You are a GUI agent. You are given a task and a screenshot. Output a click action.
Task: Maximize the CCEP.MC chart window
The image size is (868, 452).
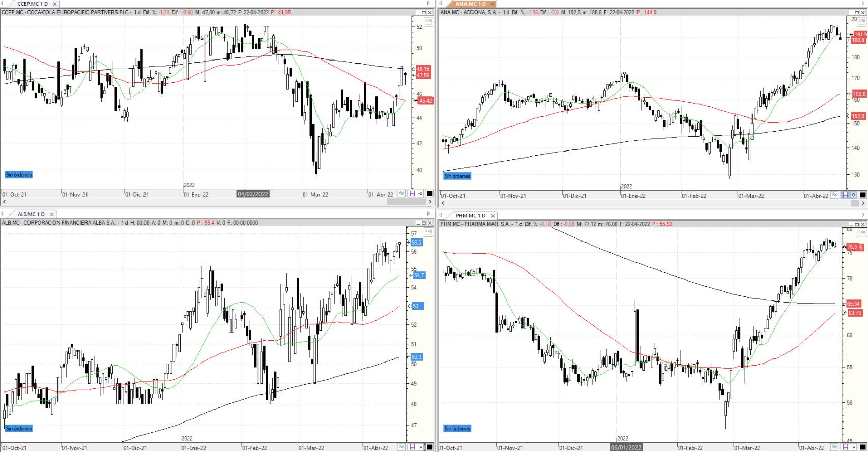424,12
